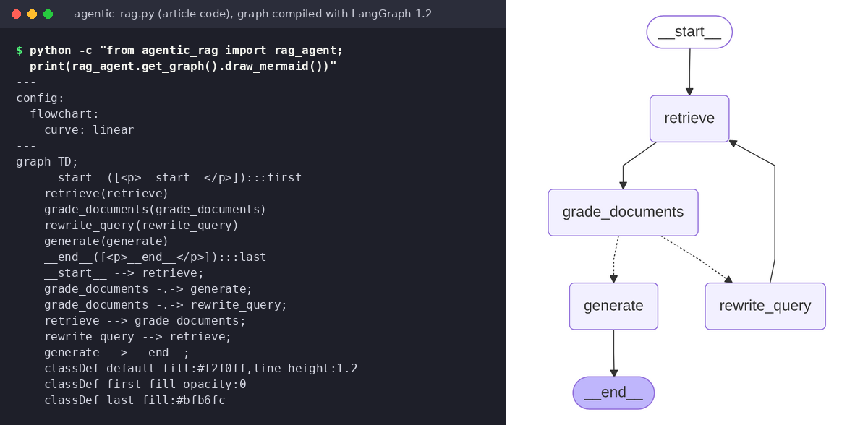Click the 'rewrite_query --> retrieve;' line
The image size is (868, 425).
[x=138, y=337]
